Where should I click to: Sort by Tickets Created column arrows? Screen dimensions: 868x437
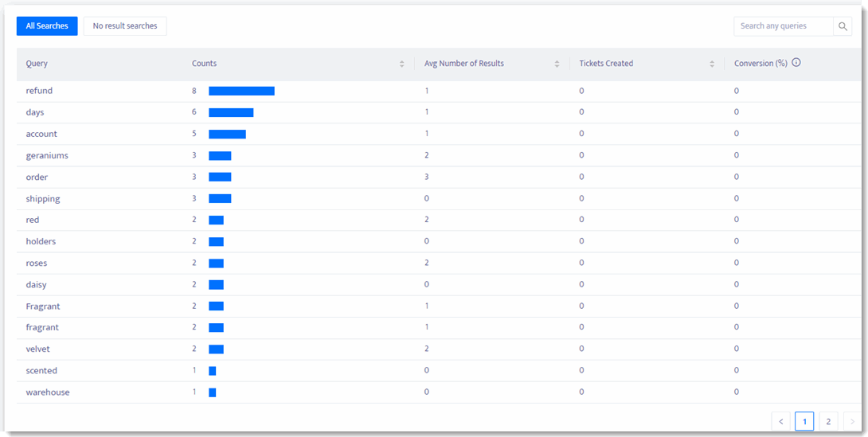[x=712, y=64]
